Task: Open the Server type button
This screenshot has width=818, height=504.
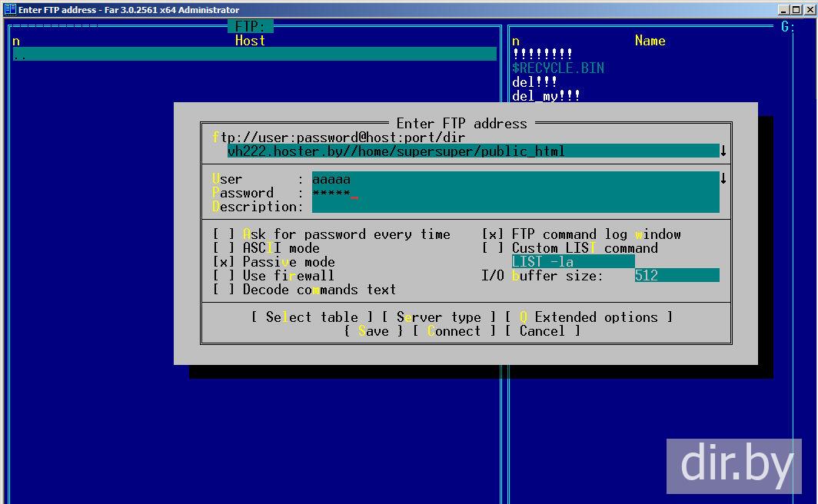Action: pos(439,317)
